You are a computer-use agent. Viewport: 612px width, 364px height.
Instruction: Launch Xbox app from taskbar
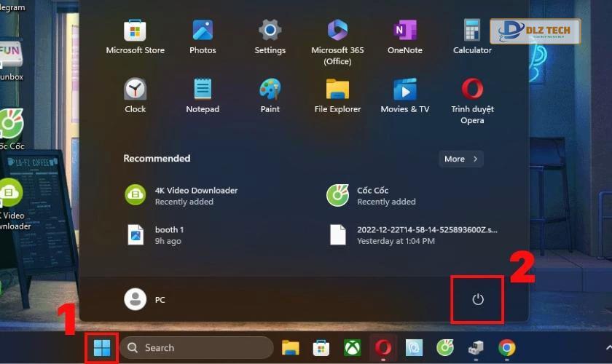click(352, 347)
